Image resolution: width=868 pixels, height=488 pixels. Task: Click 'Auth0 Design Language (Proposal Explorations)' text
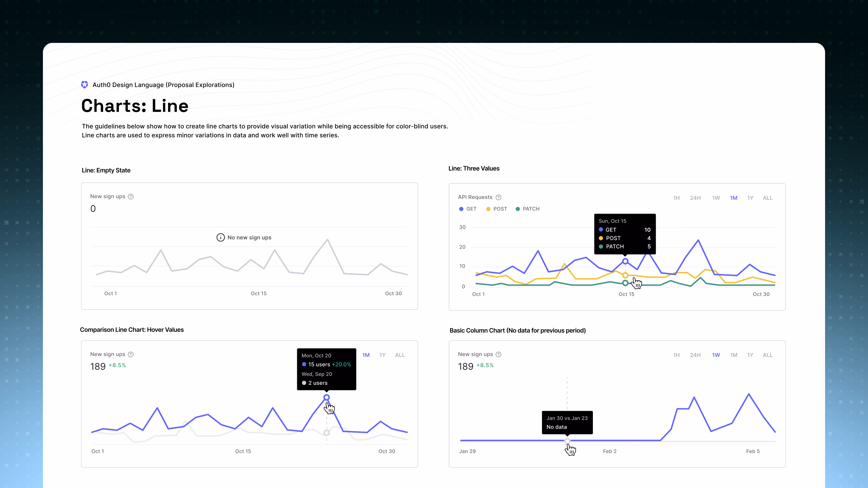163,85
